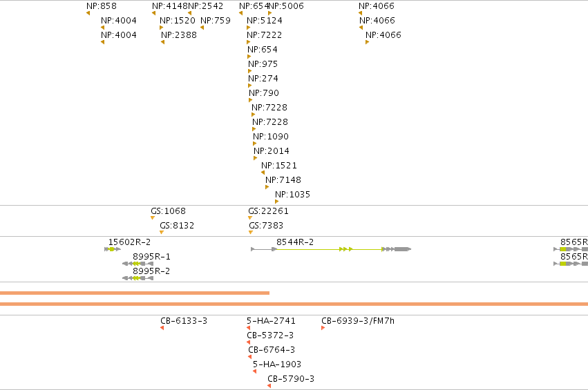Select the triangle under NP:2388
The image size is (588, 390).
(163, 42)
